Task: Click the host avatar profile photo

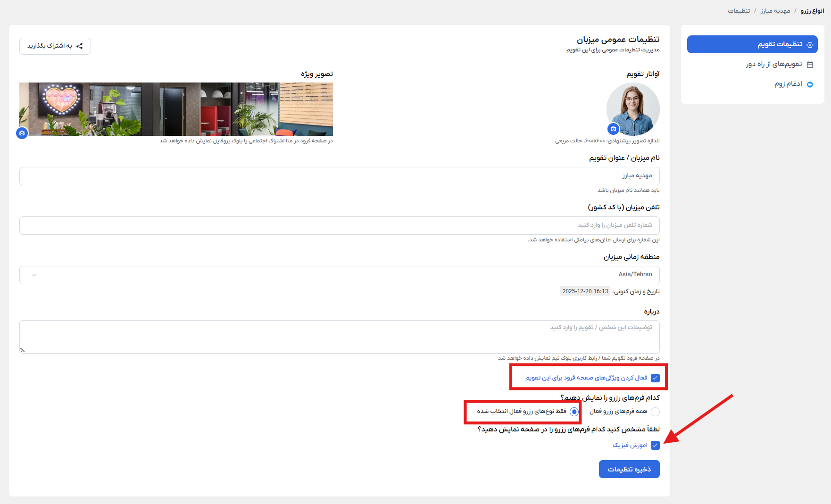Action: coord(633,108)
